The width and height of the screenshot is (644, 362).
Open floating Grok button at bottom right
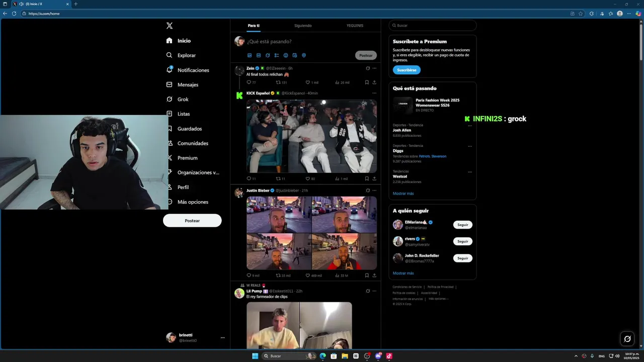(x=627, y=339)
